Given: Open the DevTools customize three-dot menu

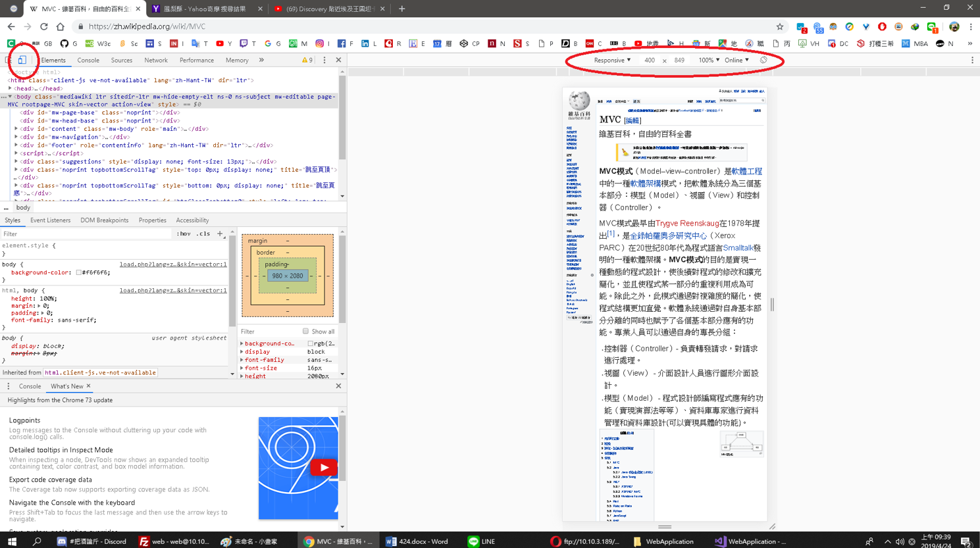Looking at the screenshot, I should (324, 60).
